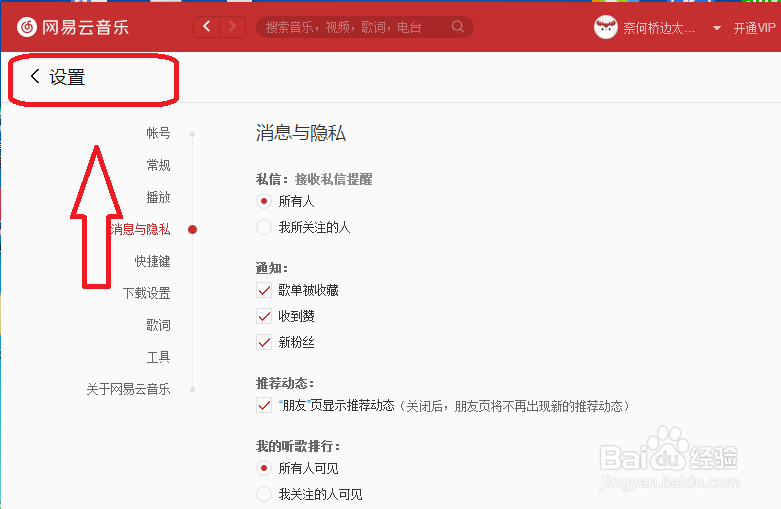
Task: Select 消息与隐私 in settings sidebar
Action: point(140,229)
